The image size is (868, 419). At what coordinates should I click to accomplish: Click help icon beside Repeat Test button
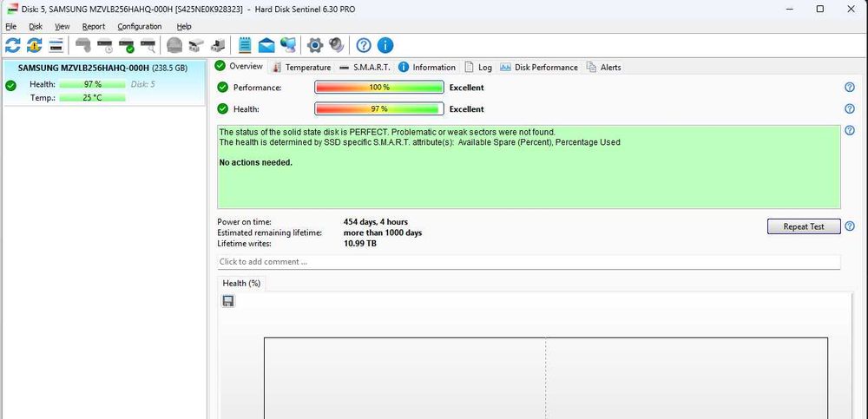850,226
